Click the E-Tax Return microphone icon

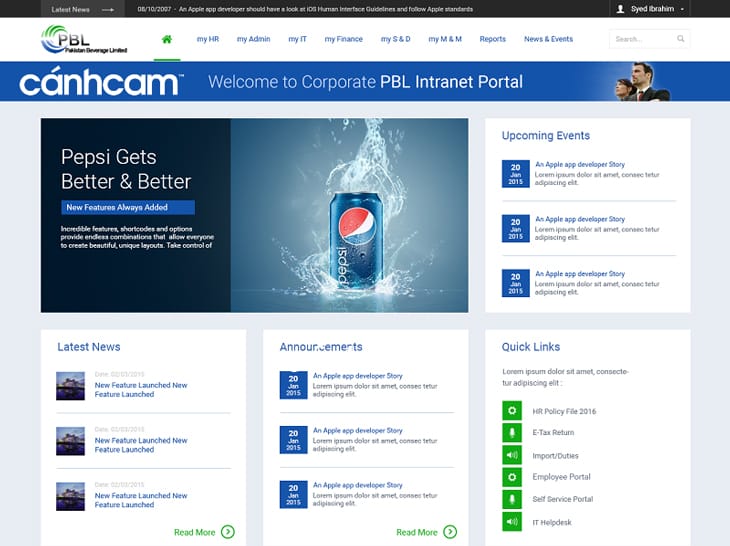512,432
